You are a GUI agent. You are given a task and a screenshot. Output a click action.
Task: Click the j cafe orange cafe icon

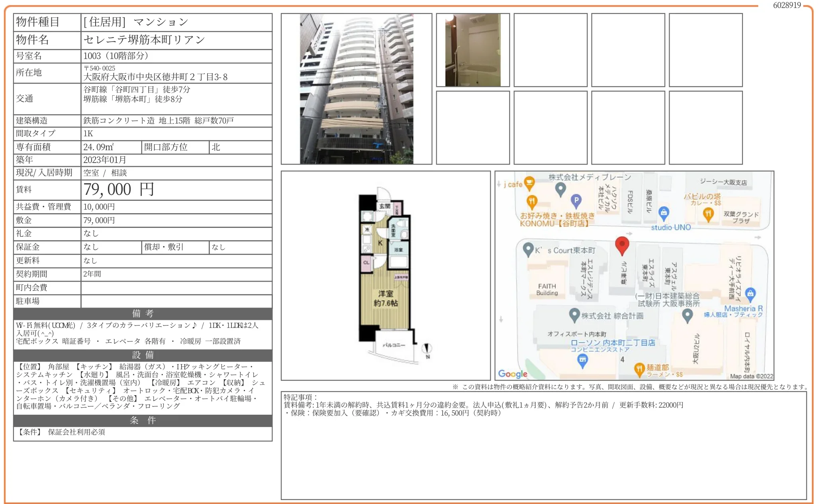(x=529, y=183)
